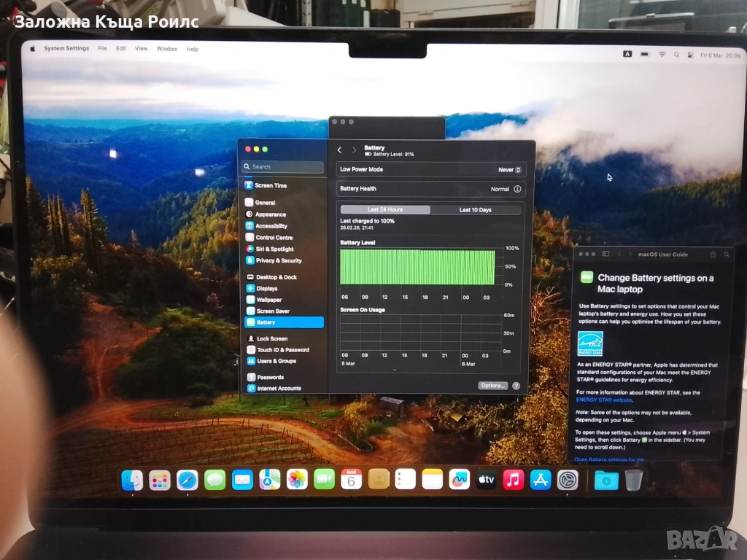The width and height of the screenshot is (747, 560).
Task: Open Maps app in the Dock
Action: (x=270, y=480)
